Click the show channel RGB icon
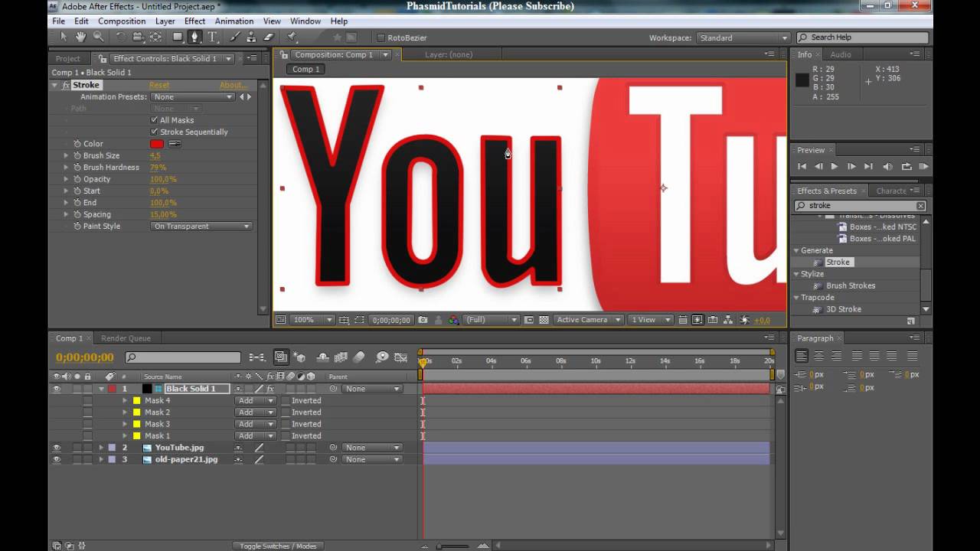The height and width of the screenshot is (551, 980). pos(454,320)
